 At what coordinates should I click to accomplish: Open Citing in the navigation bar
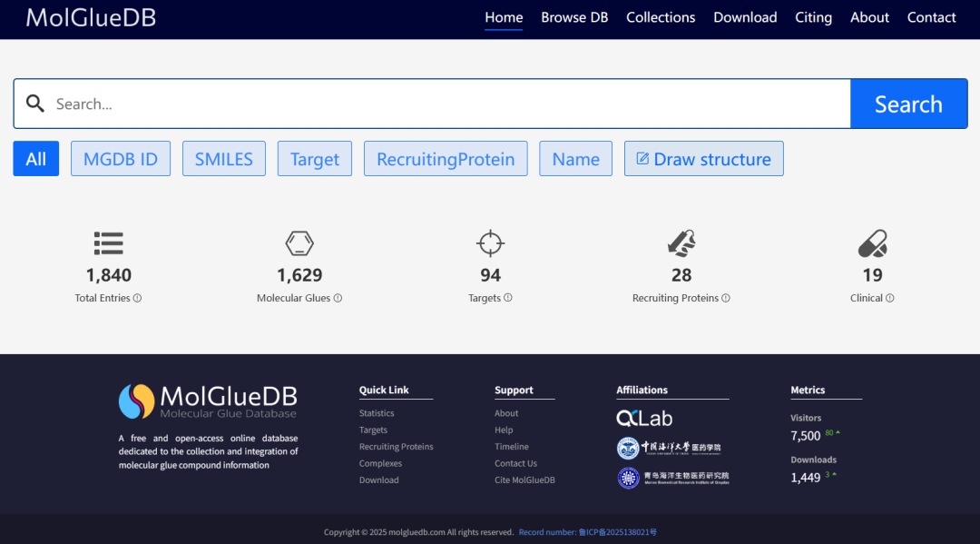(813, 17)
